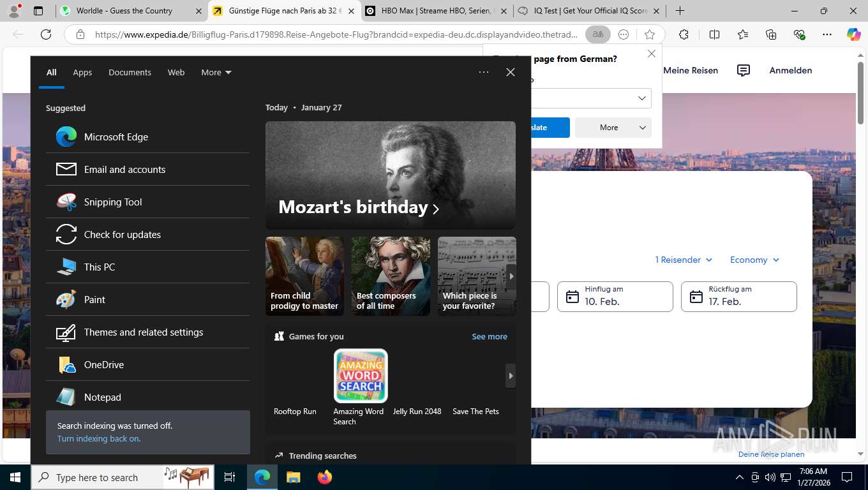Viewport: 868px width, 490px height.
Task: Open Mozart's birthday story
Action: [x=391, y=175]
